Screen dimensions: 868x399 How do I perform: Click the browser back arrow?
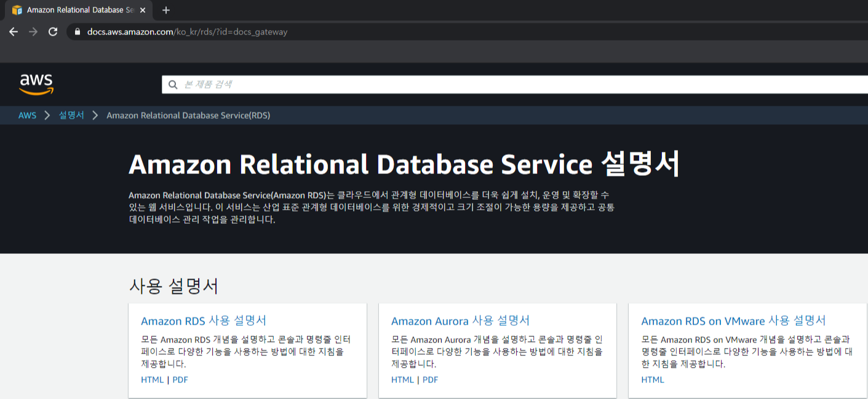(14, 31)
